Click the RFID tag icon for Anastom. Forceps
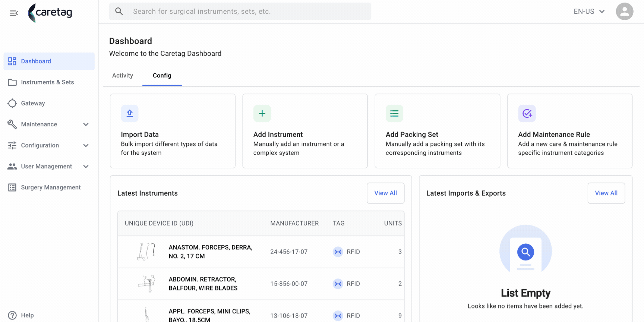 click(338, 252)
